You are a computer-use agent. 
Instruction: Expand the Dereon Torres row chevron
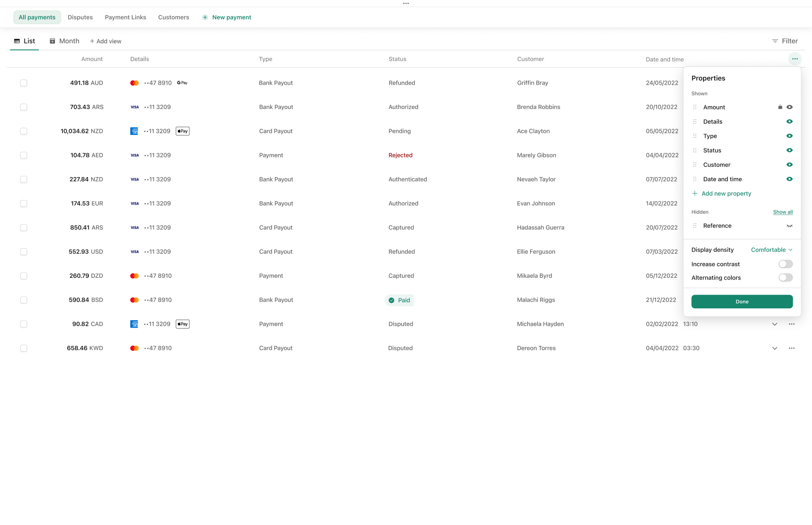(x=774, y=348)
